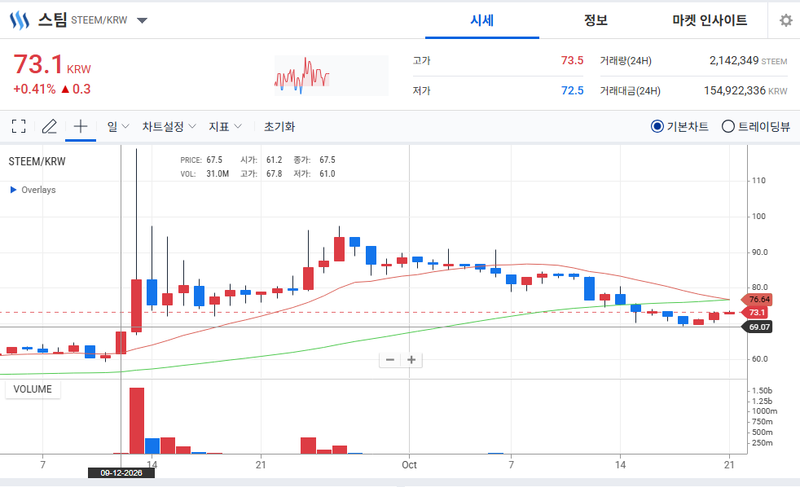Click the STEEM/KRW chart title label

pyautogui.click(x=37, y=162)
